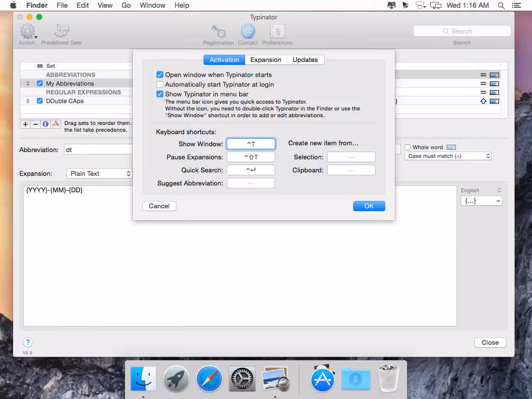The height and width of the screenshot is (399, 532).
Task: Switch to the Expansion tab
Action: coord(266,60)
